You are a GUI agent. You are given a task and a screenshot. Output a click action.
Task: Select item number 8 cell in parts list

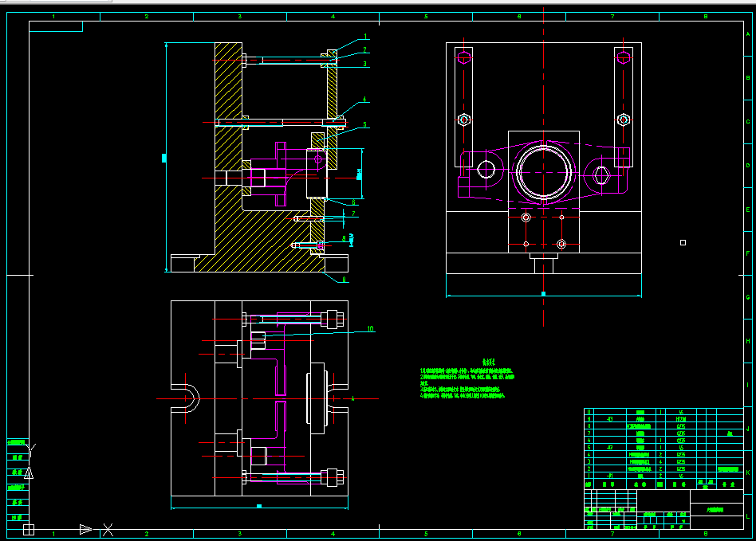coord(589,425)
